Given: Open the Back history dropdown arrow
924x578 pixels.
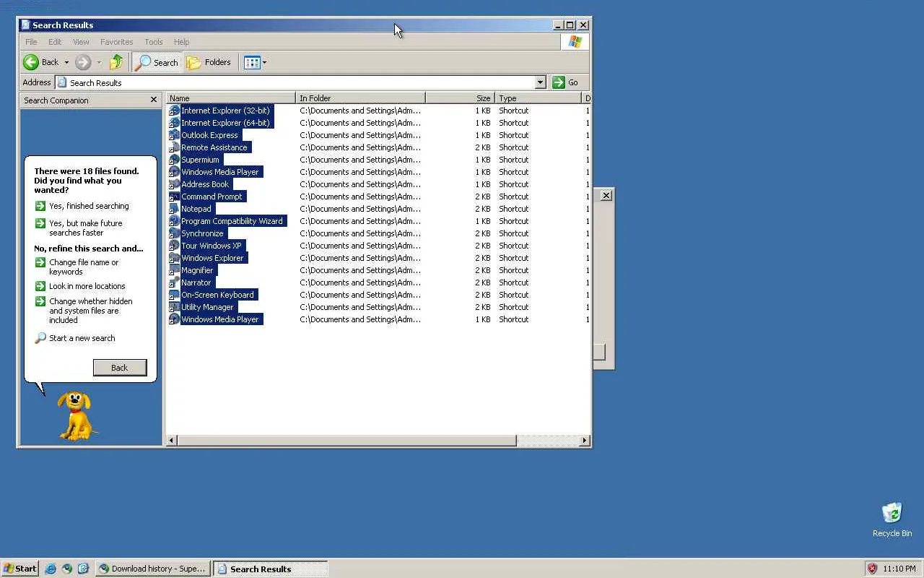Looking at the screenshot, I should [x=66, y=62].
